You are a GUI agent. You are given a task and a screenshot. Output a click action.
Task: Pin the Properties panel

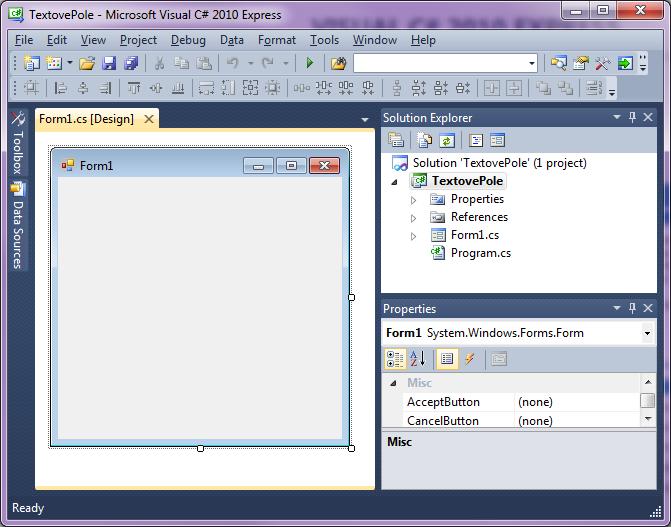tap(632, 308)
